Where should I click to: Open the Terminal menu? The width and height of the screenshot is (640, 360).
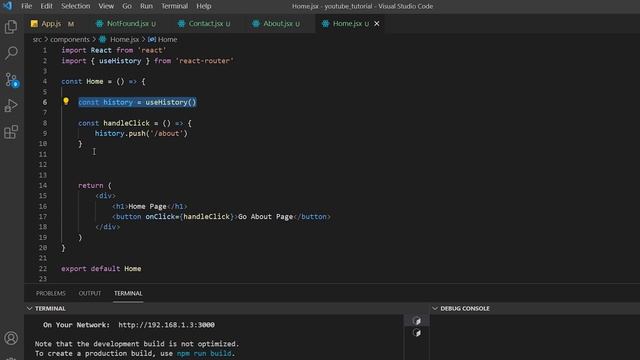174,6
